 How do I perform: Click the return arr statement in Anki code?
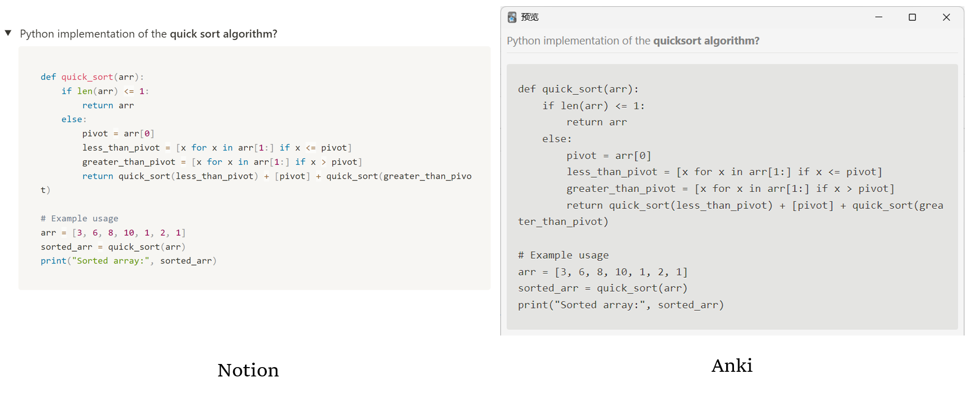(596, 122)
